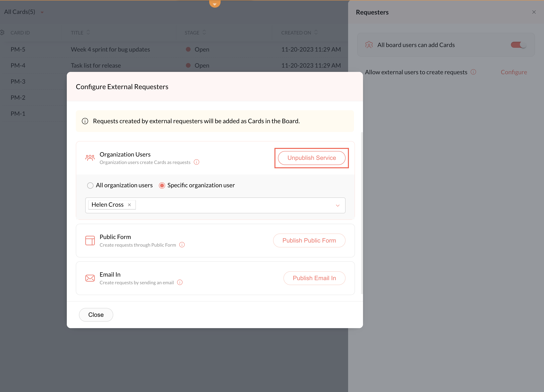The image size is (544, 392).
Task: Click the Public Form layout icon
Action: [90, 240]
